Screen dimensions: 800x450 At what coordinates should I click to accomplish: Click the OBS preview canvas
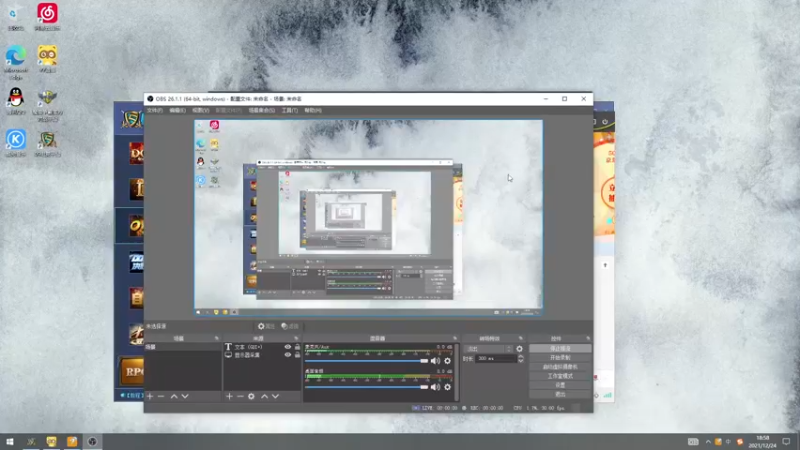368,217
